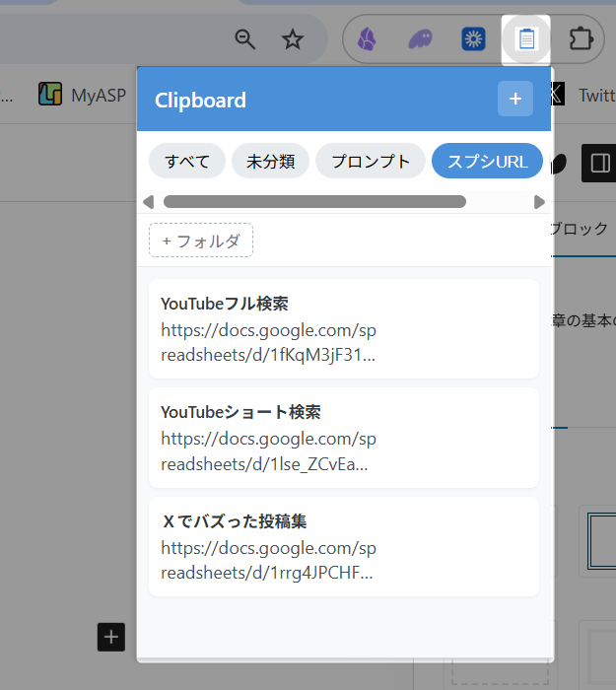
Task: Select the すべて category tab
Action: pos(187,162)
